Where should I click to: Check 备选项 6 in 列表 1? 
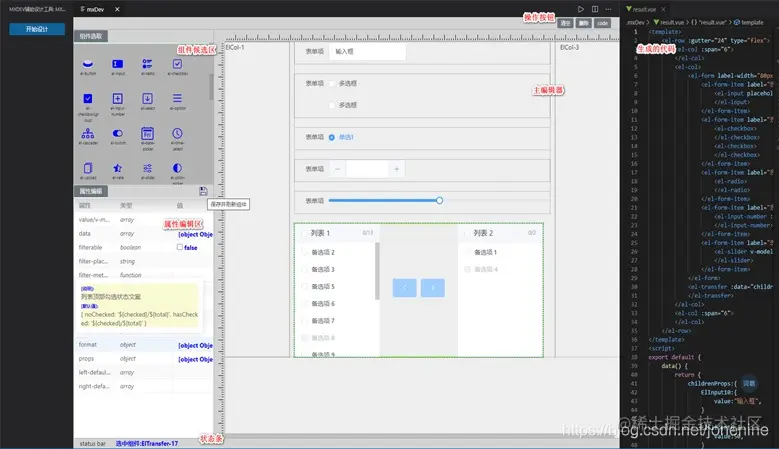[305, 303]
